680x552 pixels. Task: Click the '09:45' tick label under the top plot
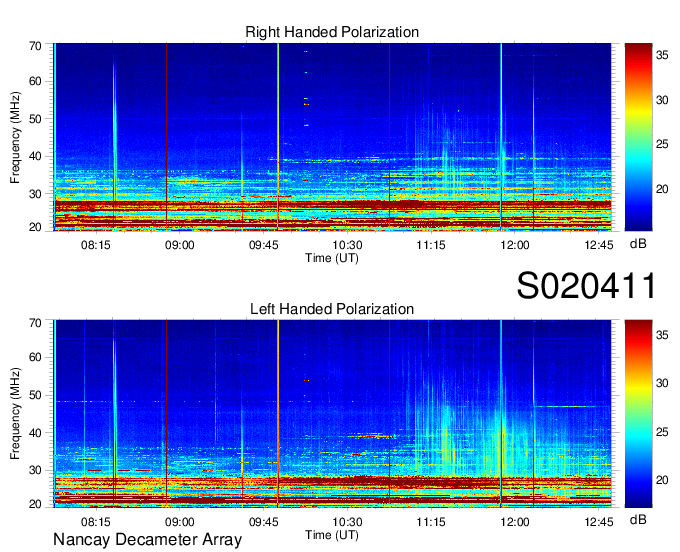point(264,245)
